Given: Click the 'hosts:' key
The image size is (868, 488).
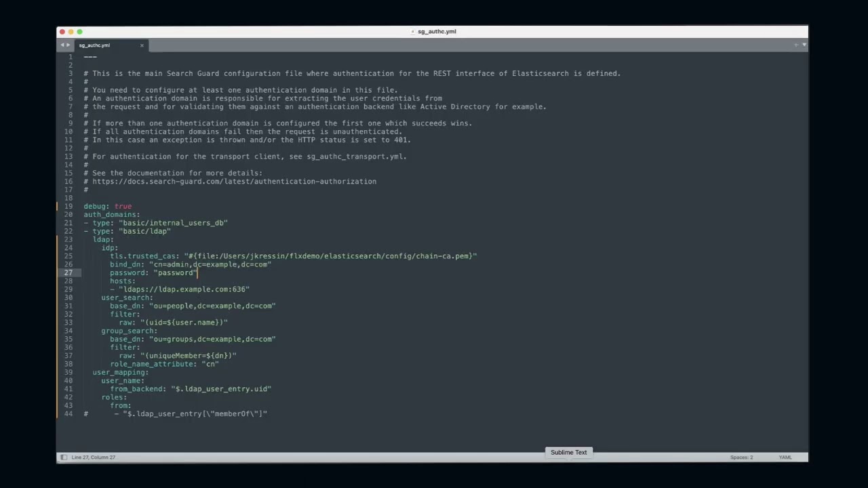Looking at the screenshot, I should pyautogui.click(x=123, y=281).
